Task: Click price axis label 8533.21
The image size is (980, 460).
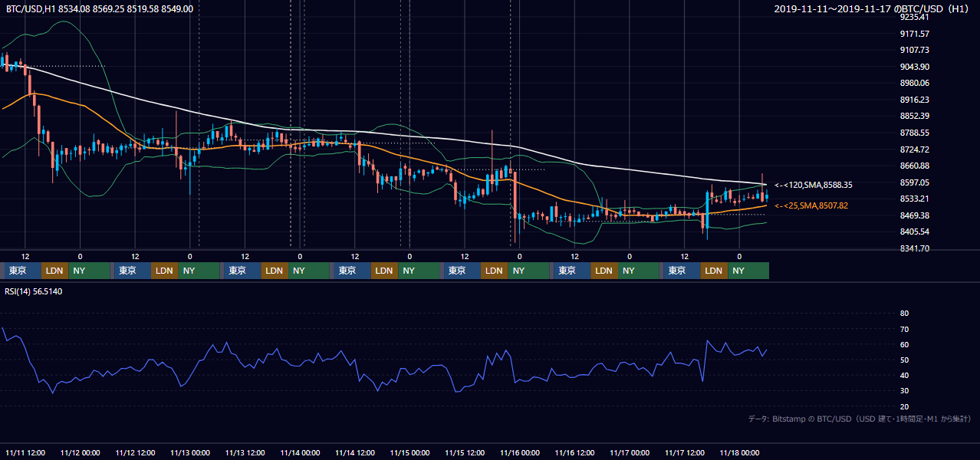Action: 915,199
